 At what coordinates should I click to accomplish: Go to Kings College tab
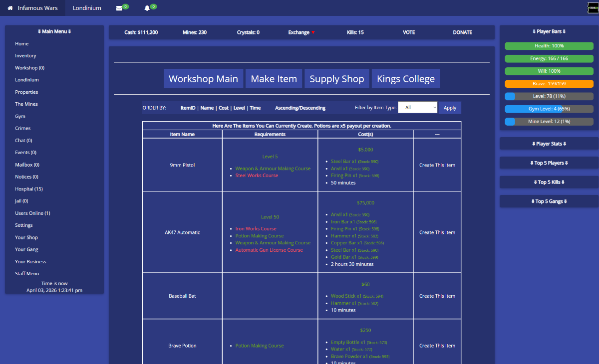click(405, 79)
